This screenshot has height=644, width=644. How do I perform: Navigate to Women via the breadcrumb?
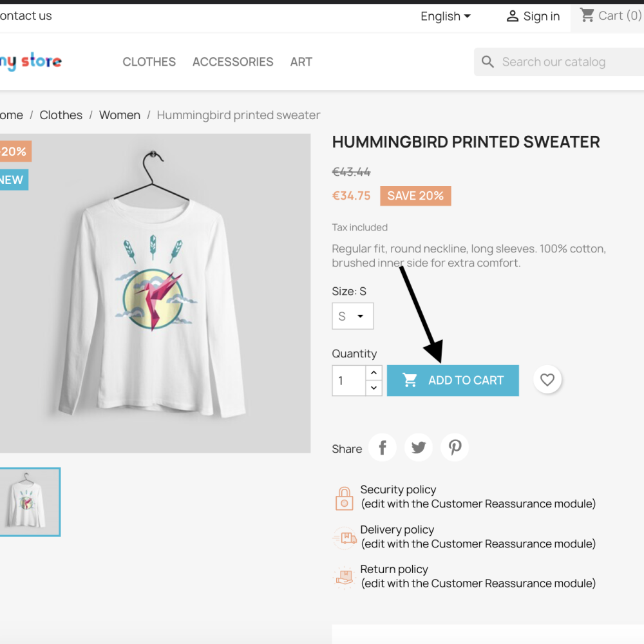pyautogui.click(x=120, y=115)
